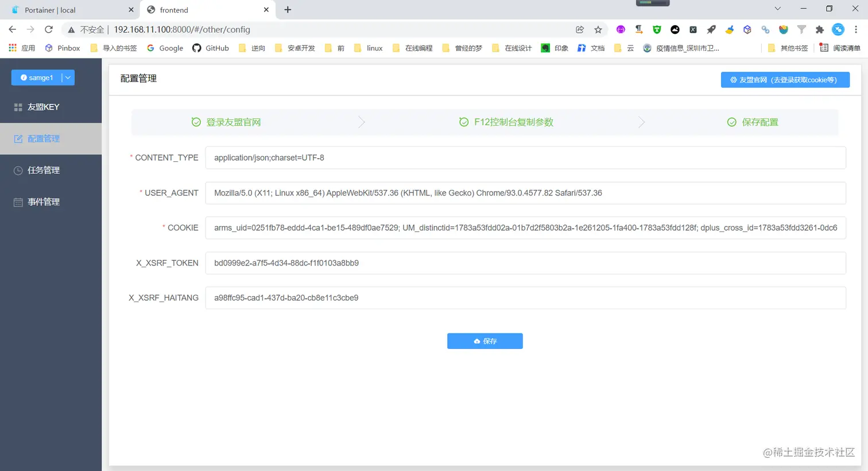
Task: Select the frontend browser tab
Action: click(x=175, y=10)
